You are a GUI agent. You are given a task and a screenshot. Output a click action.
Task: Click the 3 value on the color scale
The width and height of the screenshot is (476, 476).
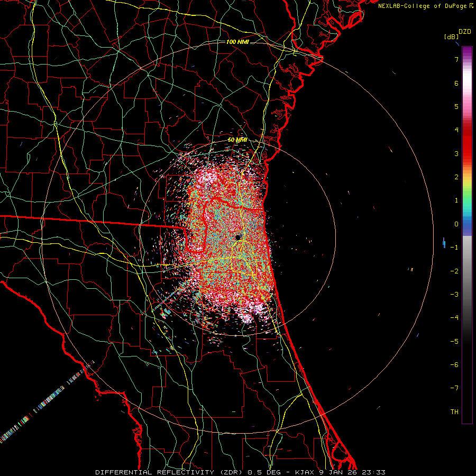(456, 153)
